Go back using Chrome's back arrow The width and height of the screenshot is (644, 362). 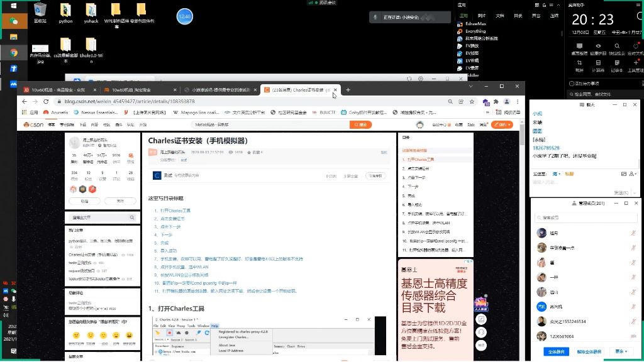(25, 101)
